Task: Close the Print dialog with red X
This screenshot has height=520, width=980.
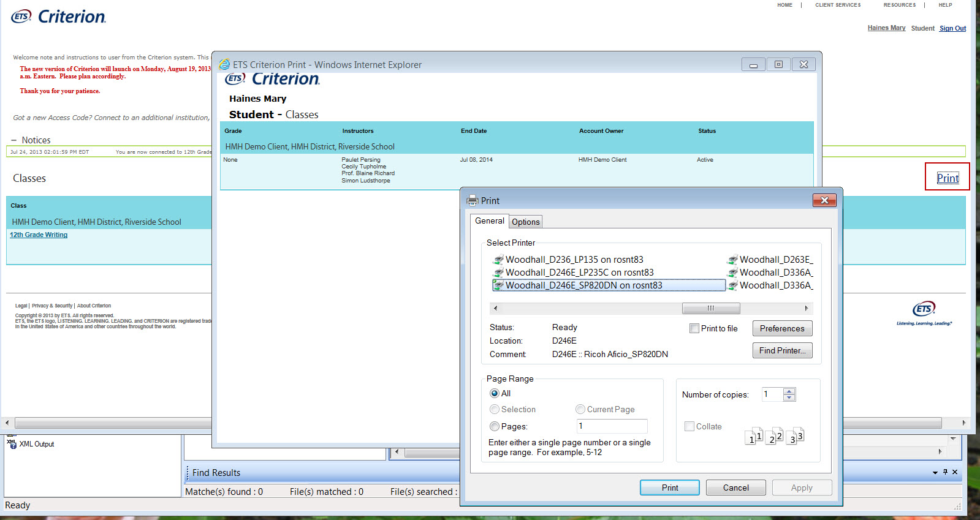Action: tap(824, 200)
